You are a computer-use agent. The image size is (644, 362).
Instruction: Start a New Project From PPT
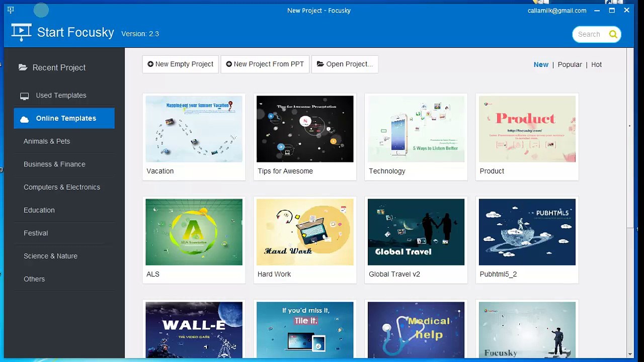(265, 64)
